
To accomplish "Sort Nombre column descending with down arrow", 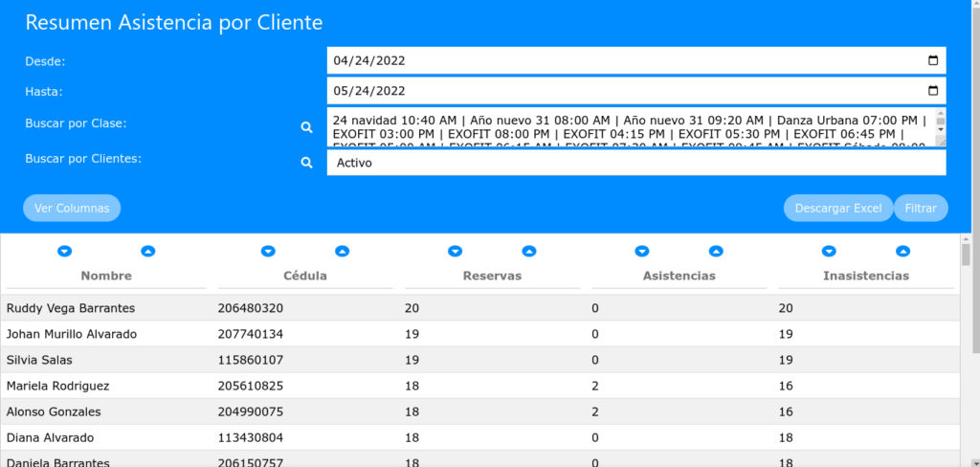I will coord(65,252).
